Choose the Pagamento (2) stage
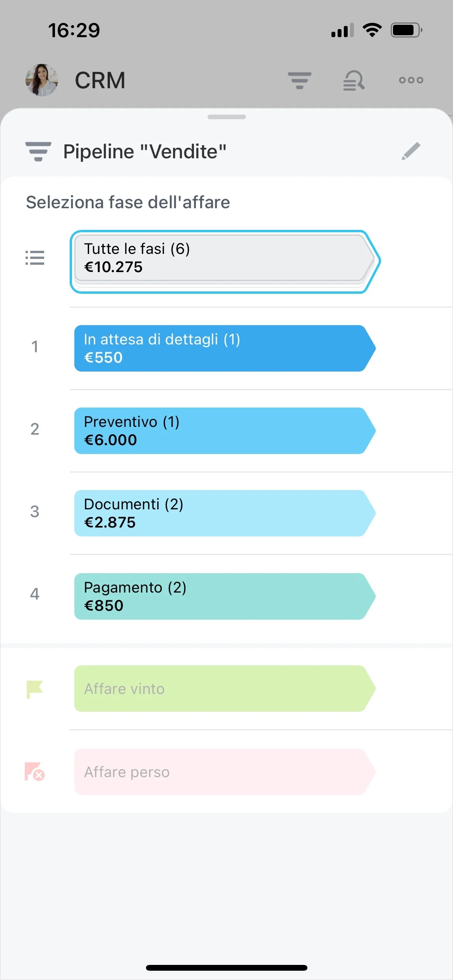Viewport: 453px width, 980px height. click(x=225, y=596)
